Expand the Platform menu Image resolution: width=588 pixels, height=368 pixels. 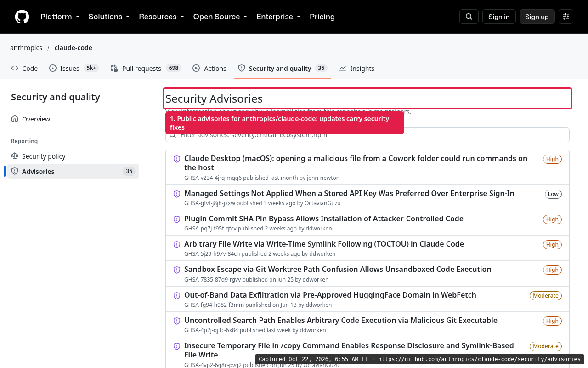pos(60,17)
